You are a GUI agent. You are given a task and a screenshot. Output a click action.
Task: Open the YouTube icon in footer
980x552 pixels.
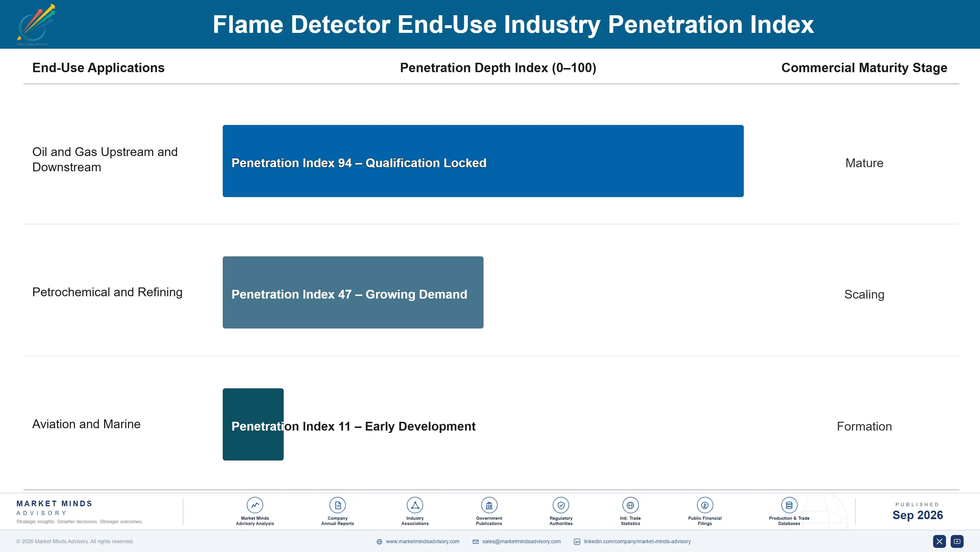[x=957, y=541]
